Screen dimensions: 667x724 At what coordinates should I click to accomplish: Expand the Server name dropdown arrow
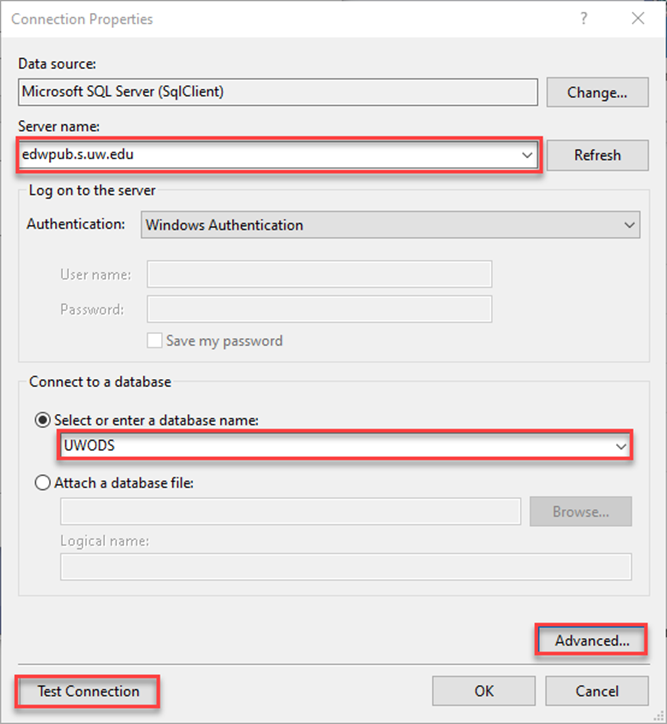[527, 155]
